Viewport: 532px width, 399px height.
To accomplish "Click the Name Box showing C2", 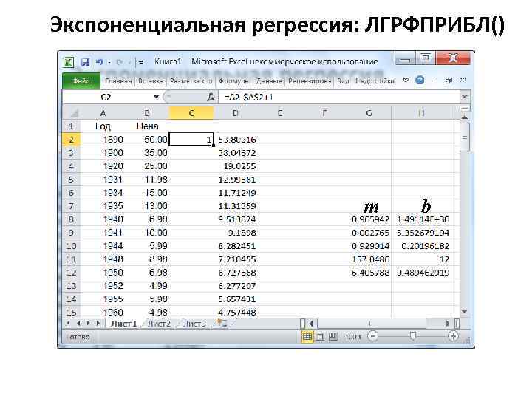I will point(106,97).
